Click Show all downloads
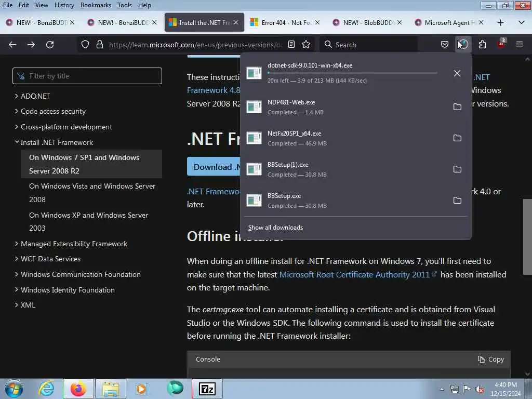Screen dimensions: 532x399 click(275, 228)
